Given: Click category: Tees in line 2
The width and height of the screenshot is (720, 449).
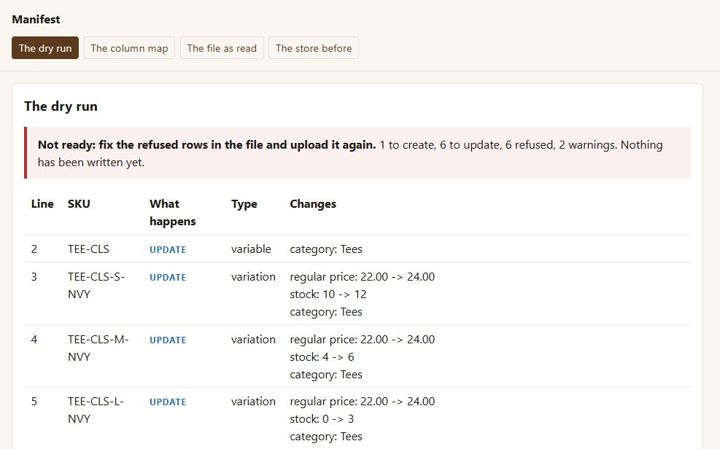Looking at the screenshot, I should coord(326,249).
